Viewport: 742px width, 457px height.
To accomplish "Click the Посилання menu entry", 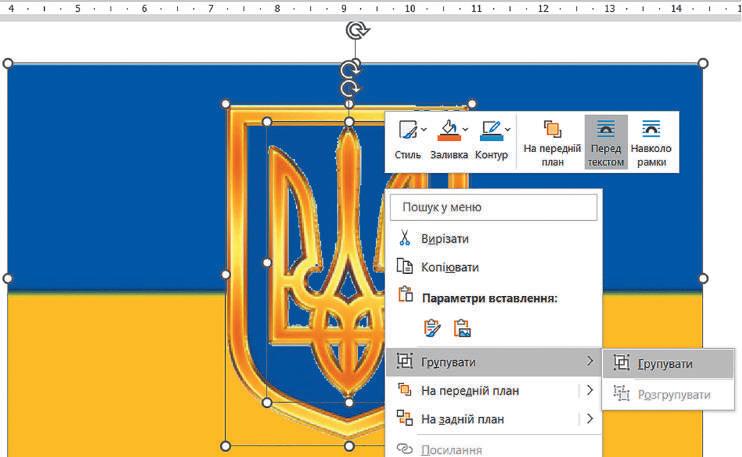I will (494, 449).
